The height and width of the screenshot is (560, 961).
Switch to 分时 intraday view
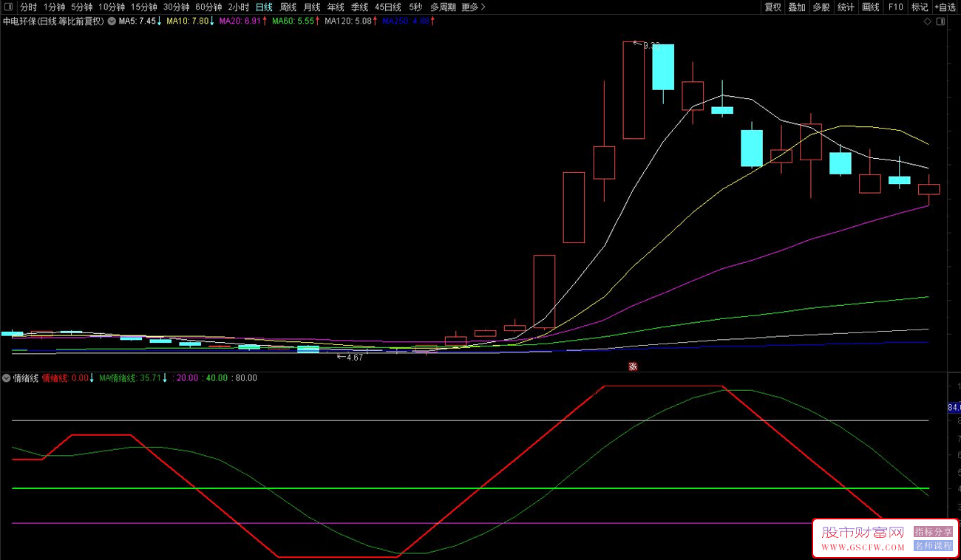click(28, 7)
